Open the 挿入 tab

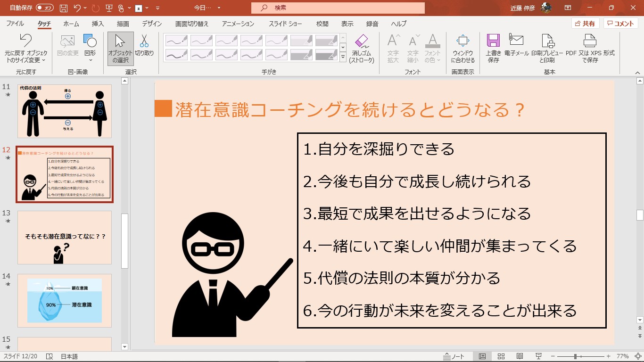point(98,24)
